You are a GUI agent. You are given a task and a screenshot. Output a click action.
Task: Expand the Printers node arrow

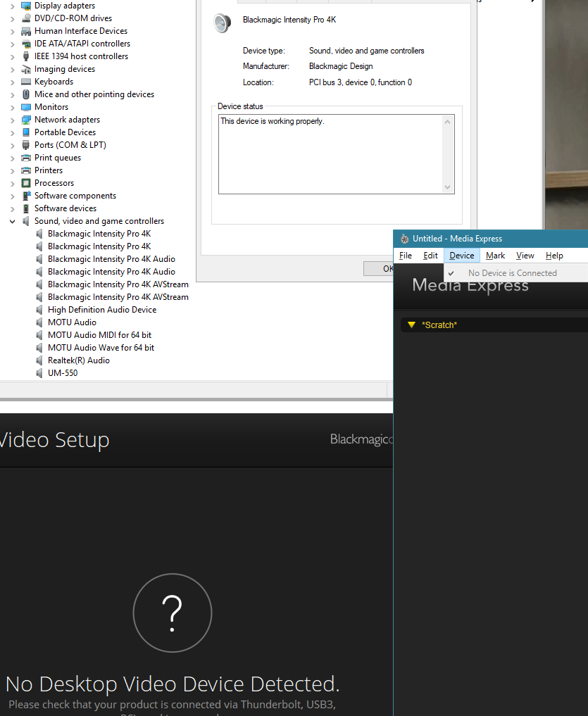click(x=13, y=171)
